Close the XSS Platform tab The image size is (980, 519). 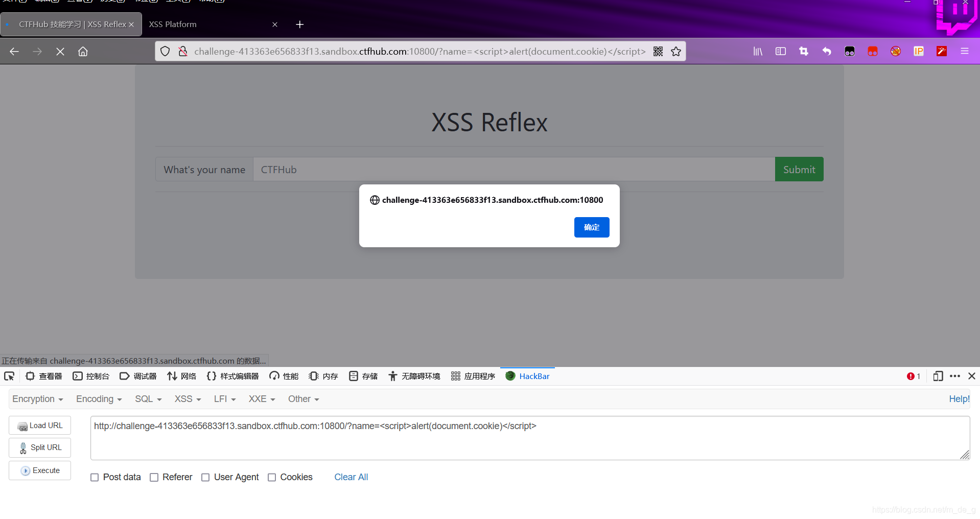[x=275, y=25]
